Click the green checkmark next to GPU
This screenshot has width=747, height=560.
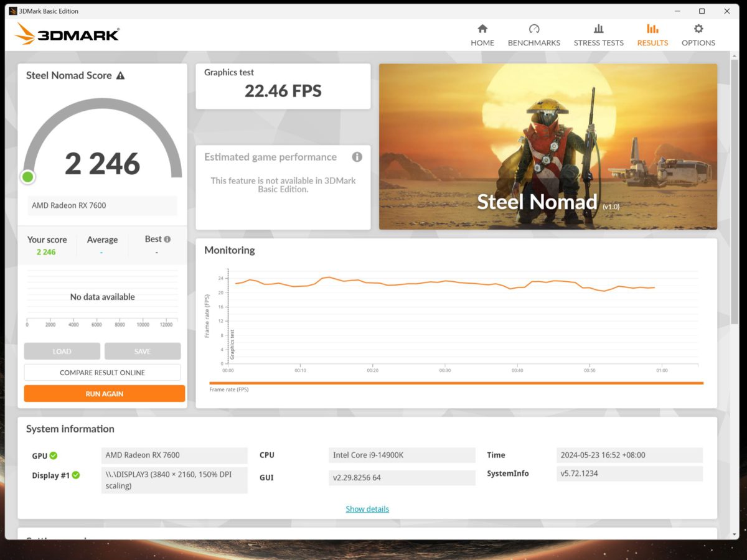52,455
